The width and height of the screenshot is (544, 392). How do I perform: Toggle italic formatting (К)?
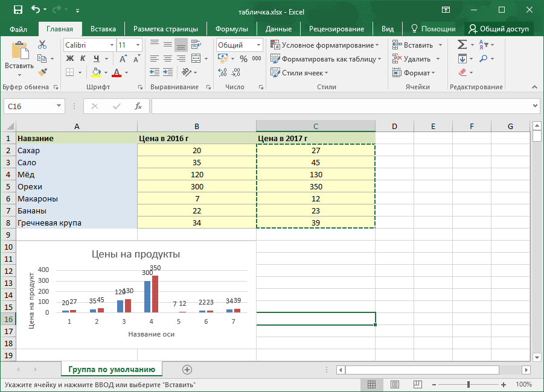coord(83,59)
